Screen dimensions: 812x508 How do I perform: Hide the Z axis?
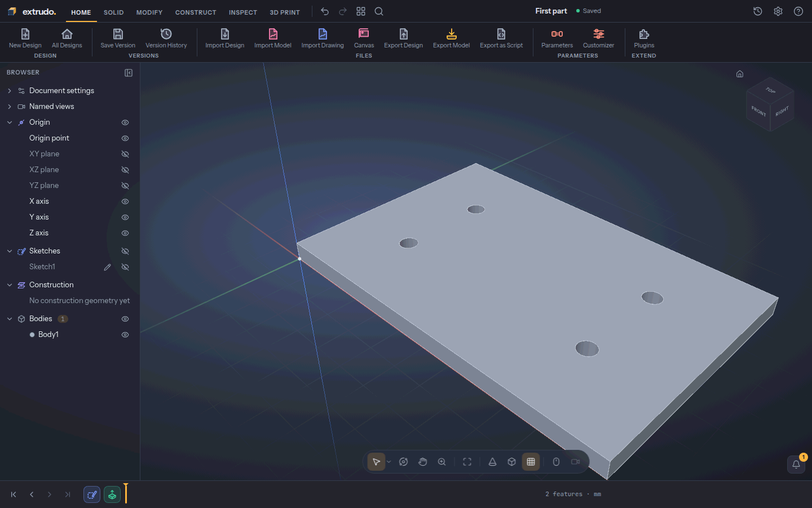125,233
